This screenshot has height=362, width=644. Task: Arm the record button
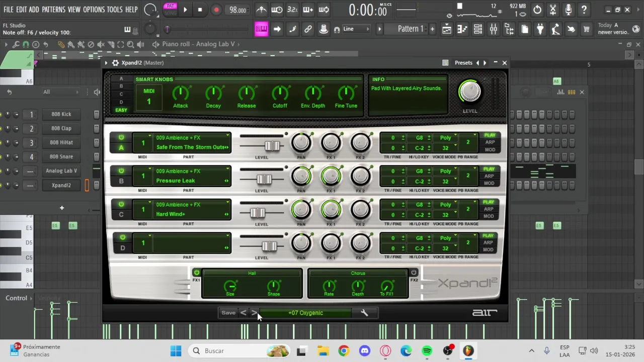(x=216, y=10)
